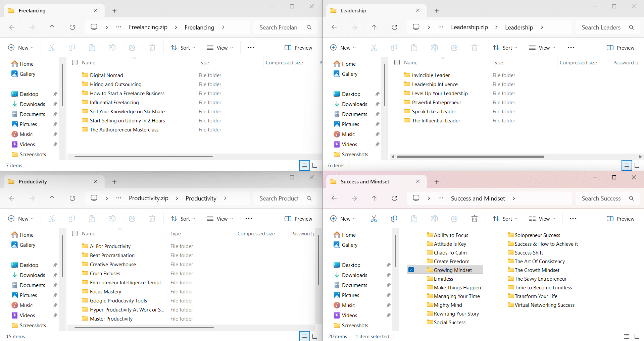Click the Copy icon in Success and Mindset toolbar
Image resolution: width=644 pixels, height=341 pixels.
coord(394,219)
